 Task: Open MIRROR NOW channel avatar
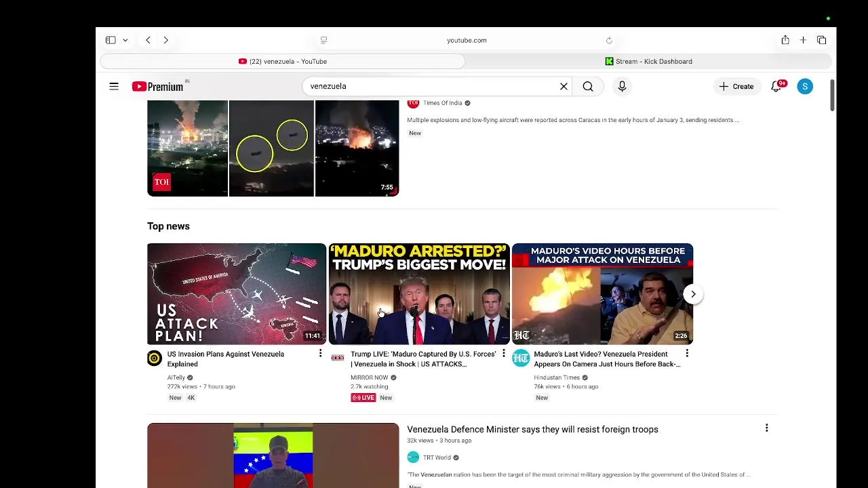coord(338,359)
